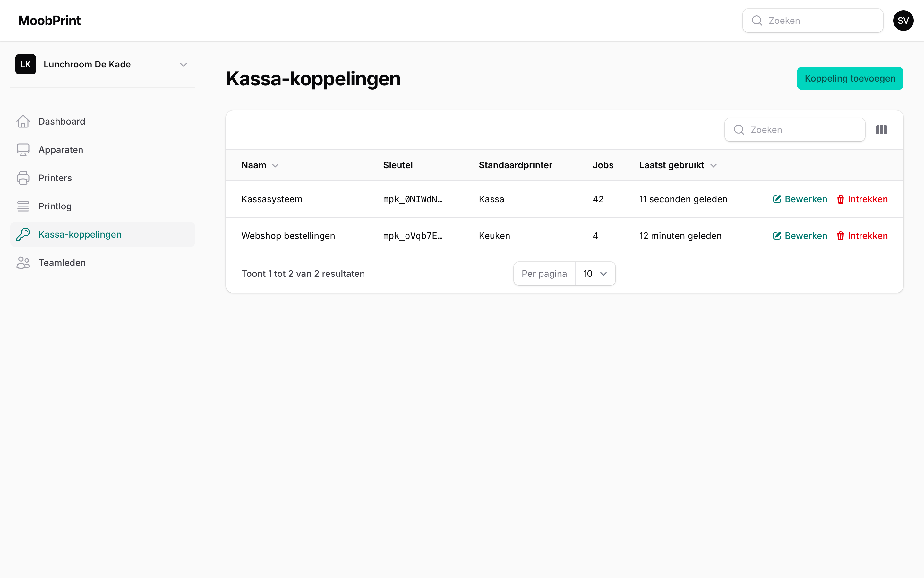Select Kassa-koppelingen in the sidebar
The height and width of the screenshot is (578, 924).
point(102,235)
